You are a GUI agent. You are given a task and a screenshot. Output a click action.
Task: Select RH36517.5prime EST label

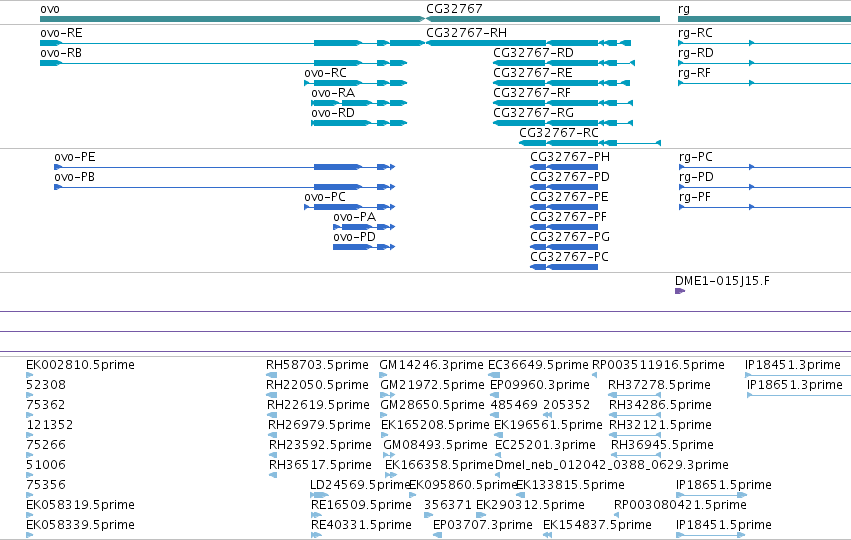[320, 465]
